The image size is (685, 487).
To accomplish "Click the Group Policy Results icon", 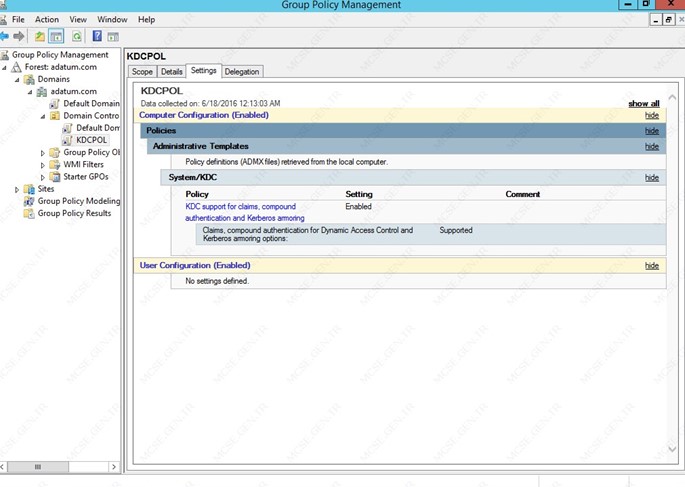I will 29,214.
